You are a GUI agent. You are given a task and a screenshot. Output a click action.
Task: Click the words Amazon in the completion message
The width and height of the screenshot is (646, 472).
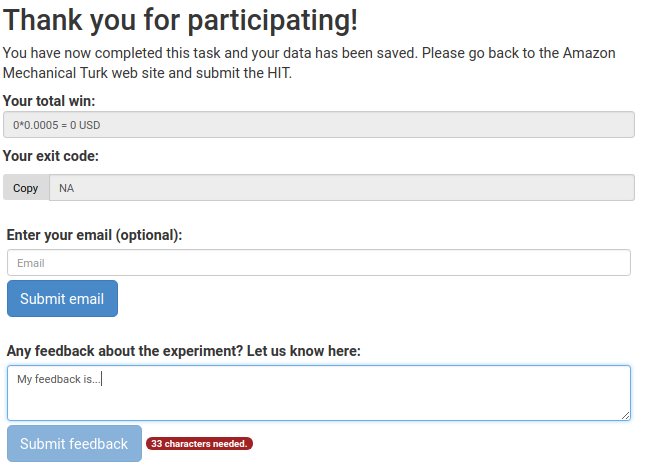589,53
